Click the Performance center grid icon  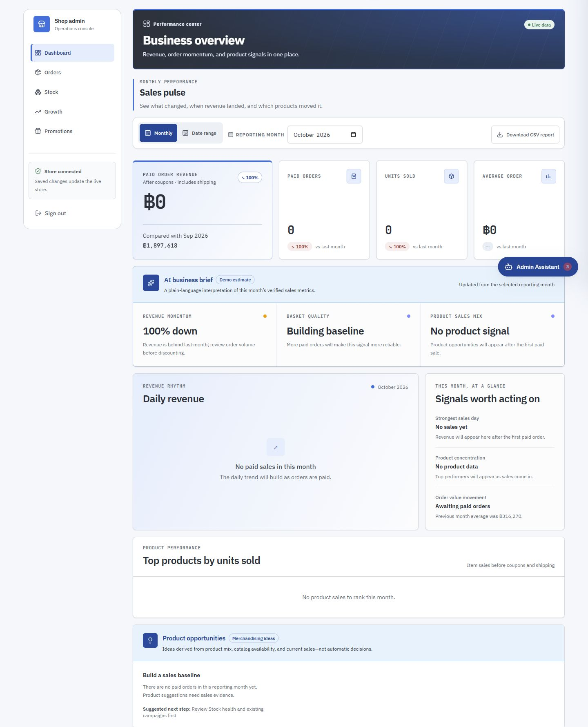(x=147, y=24)
